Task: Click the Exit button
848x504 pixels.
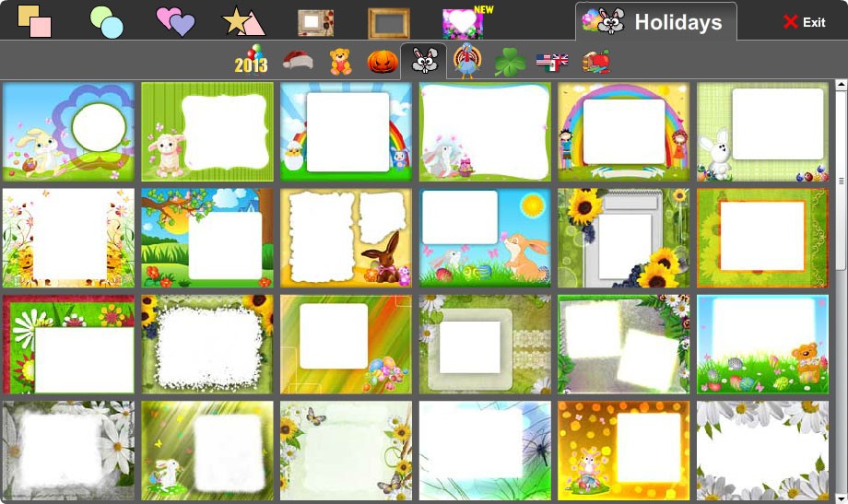Action: click(x=804, y=22)
